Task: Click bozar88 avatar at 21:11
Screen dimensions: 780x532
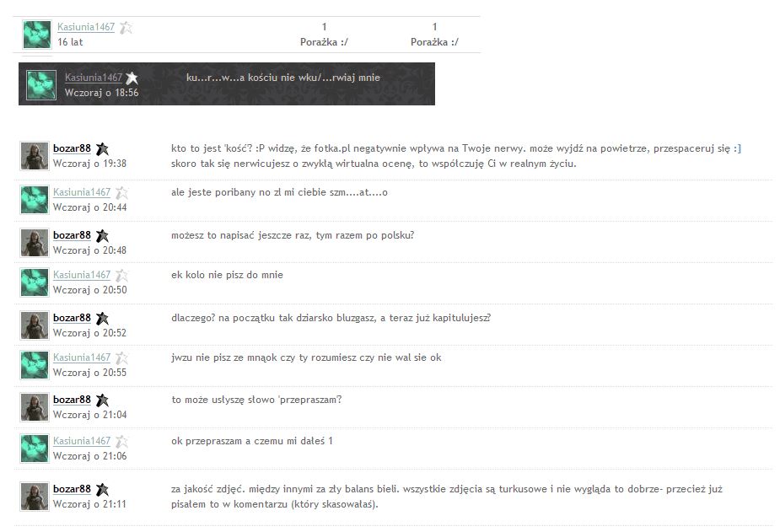Action: tap(35, 497)
